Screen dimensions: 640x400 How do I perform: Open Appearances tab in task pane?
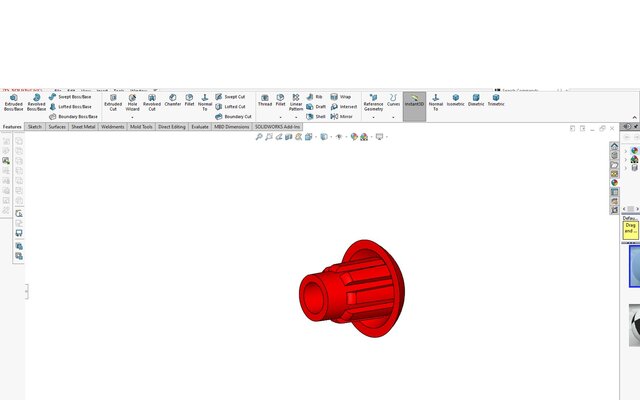tap(614, 182)
